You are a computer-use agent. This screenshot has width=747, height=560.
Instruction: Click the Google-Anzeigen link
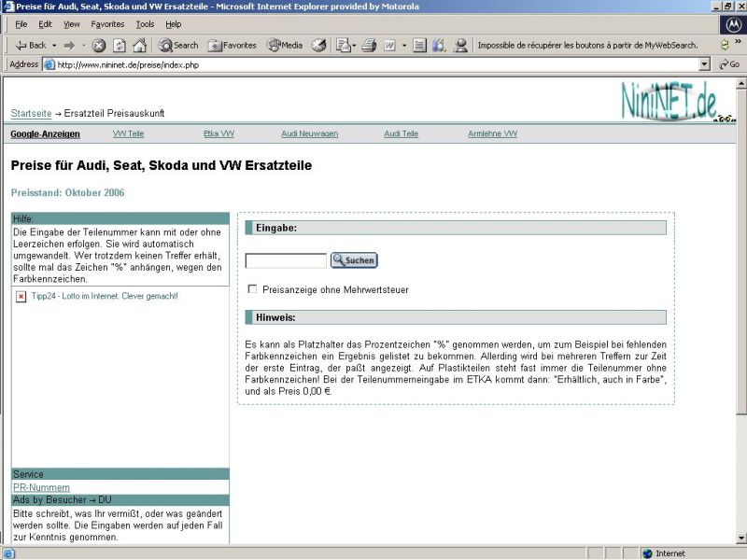click(x=45, y=134)
